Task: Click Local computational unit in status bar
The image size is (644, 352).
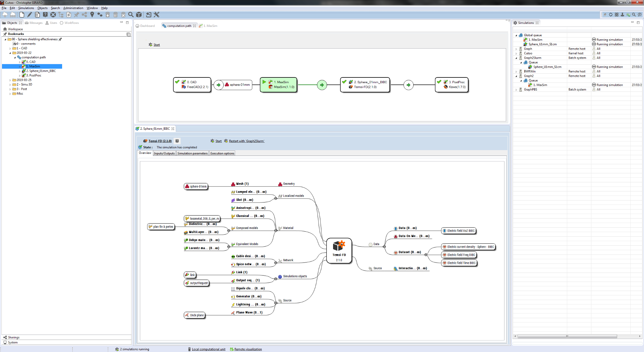Action: [208, 349]
